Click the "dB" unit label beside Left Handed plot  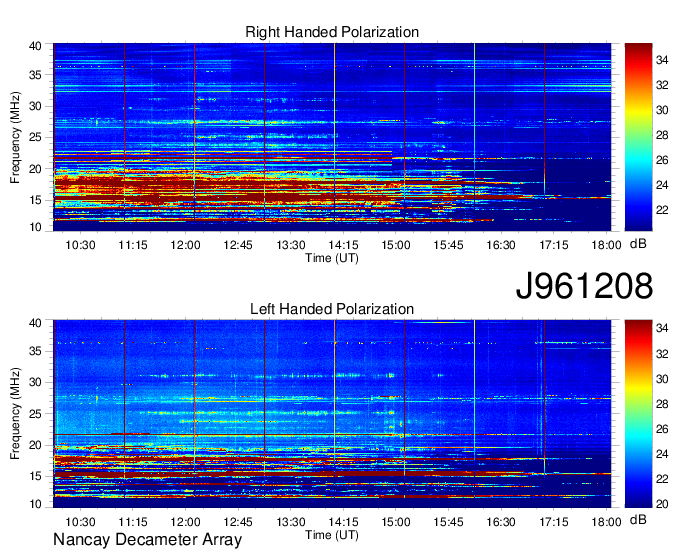tap(638, 519)
